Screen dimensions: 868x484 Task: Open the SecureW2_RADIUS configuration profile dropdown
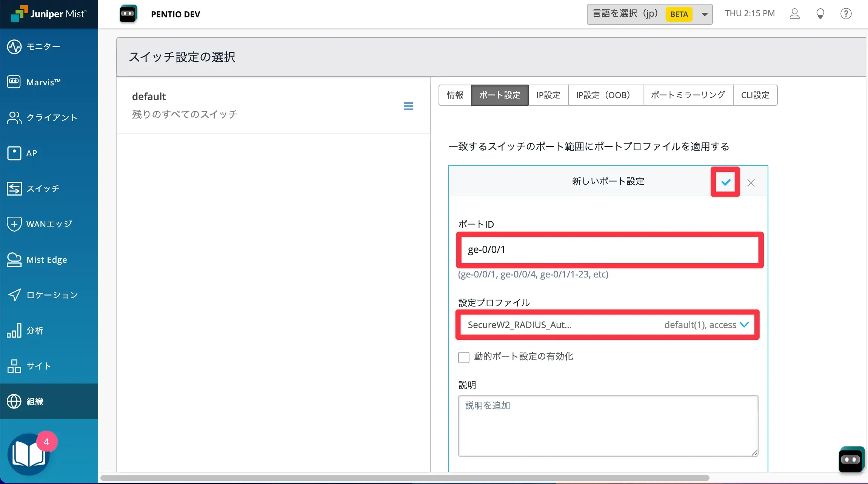coord(608,325)
